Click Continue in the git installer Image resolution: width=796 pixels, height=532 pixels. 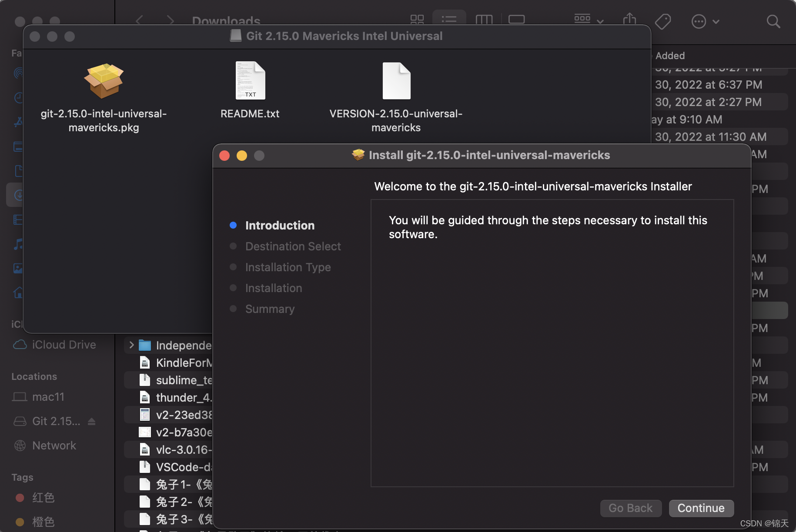point(701,508)
